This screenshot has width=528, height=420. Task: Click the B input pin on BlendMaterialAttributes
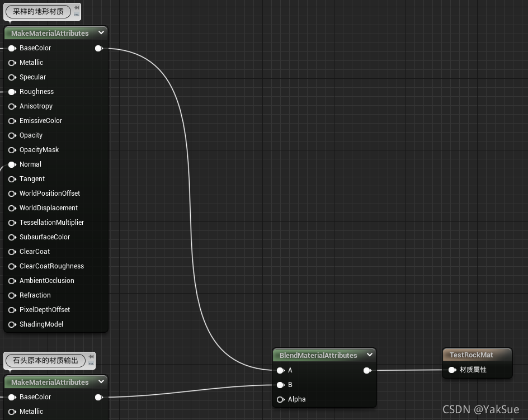281,385
